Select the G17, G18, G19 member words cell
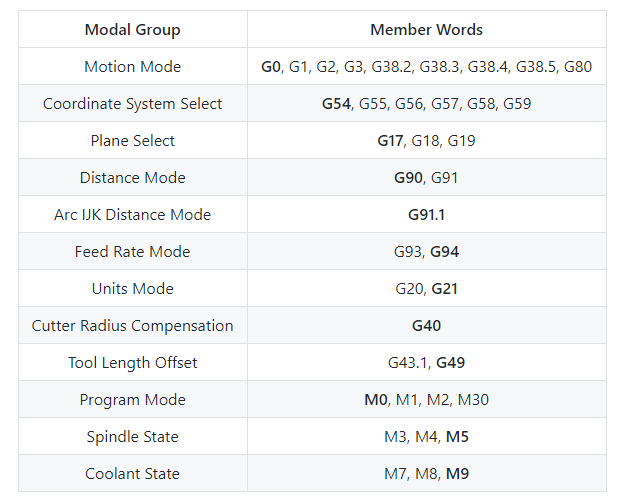Screen dimensions: 625x499 coord(426,141)
